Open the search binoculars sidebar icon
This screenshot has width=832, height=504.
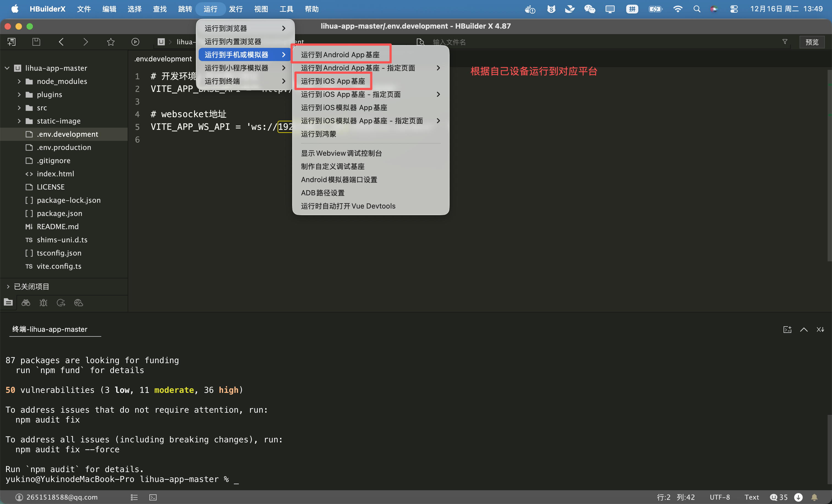click(x=26, y=303)
